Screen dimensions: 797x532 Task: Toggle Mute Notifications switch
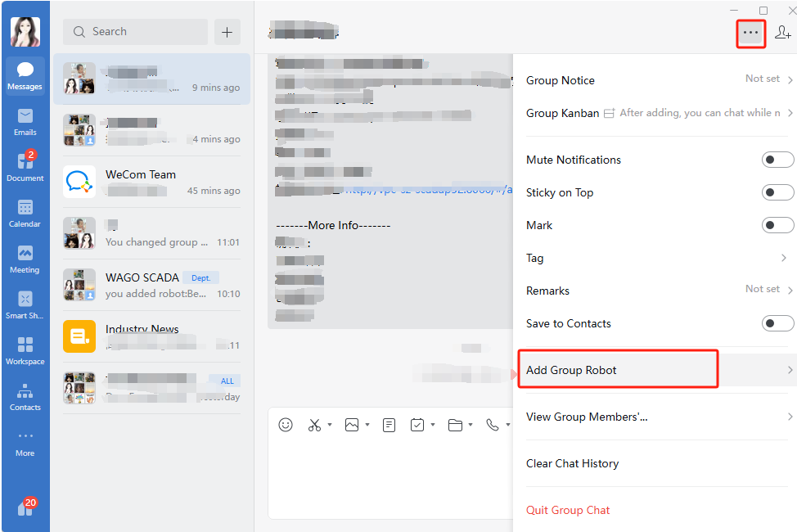click(x=777, y=160)
